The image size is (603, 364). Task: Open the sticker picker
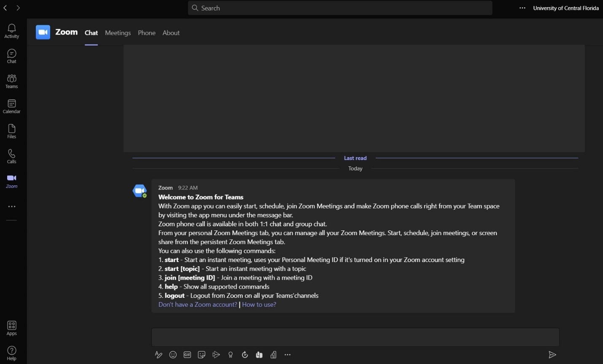(202, 355)
